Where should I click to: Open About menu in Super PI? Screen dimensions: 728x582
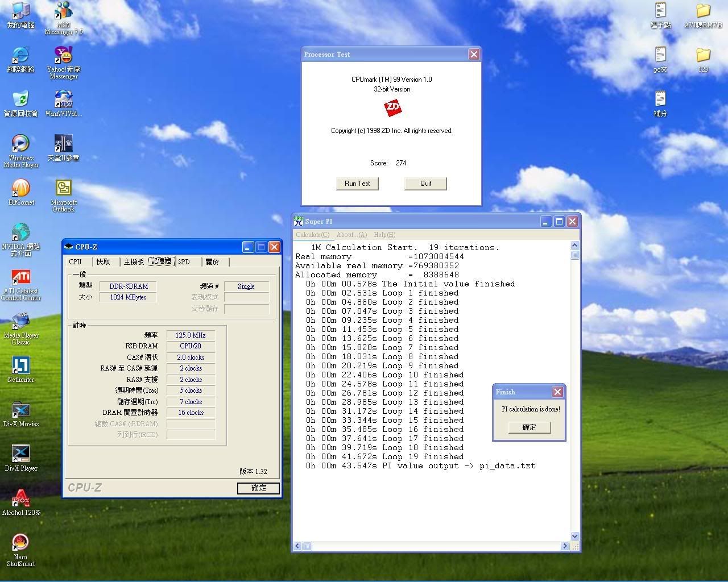click(x=351, y=235)
